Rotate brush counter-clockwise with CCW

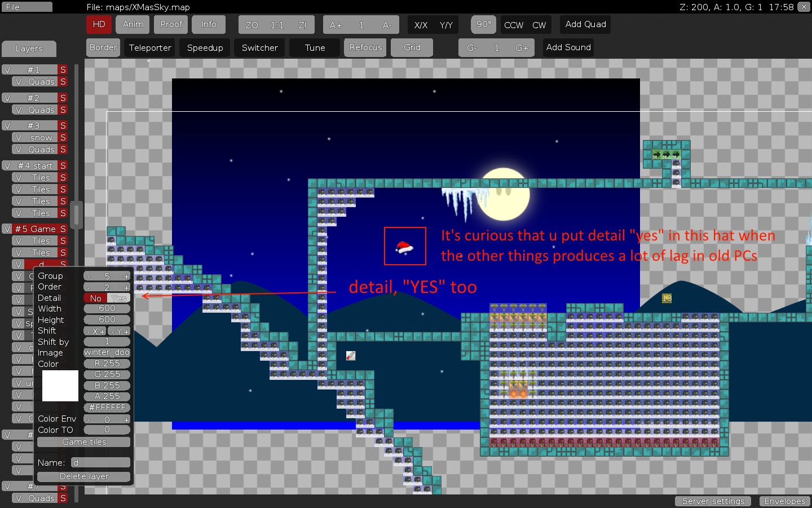[513, 25]
